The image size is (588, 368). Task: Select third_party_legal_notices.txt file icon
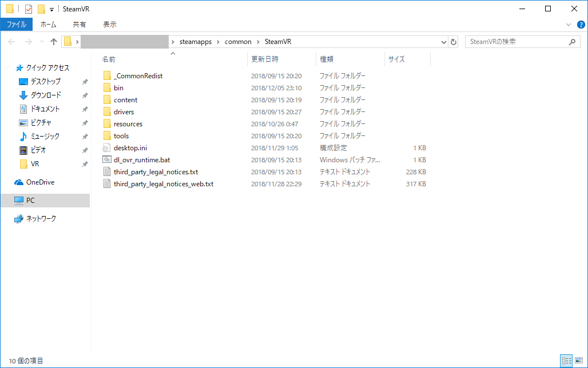(107, 171)
